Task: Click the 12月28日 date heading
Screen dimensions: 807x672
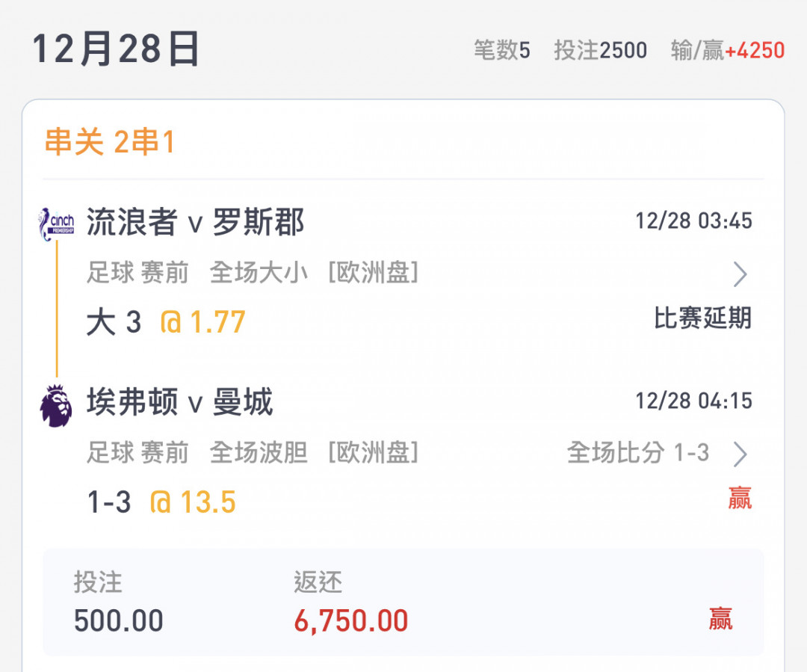Action: (x=116, y=49)
